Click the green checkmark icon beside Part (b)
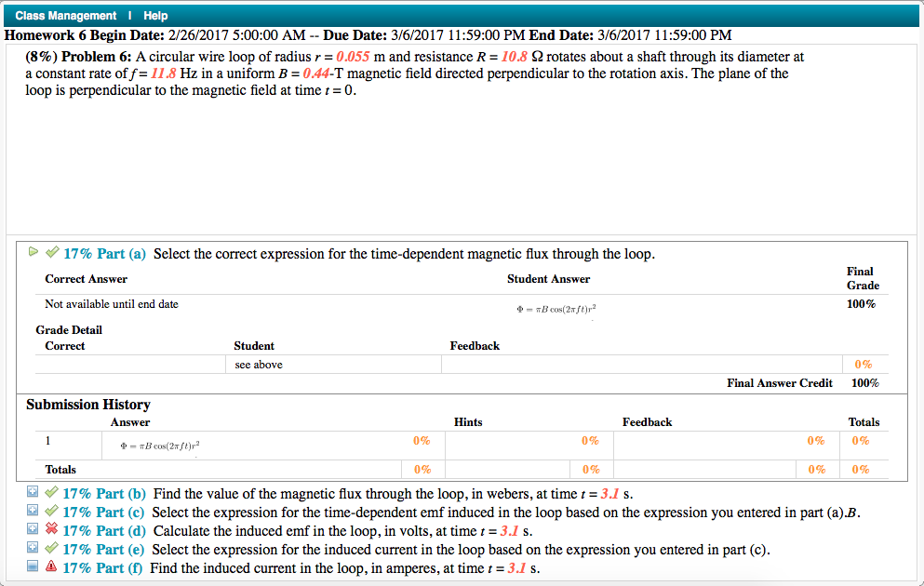 51,493
